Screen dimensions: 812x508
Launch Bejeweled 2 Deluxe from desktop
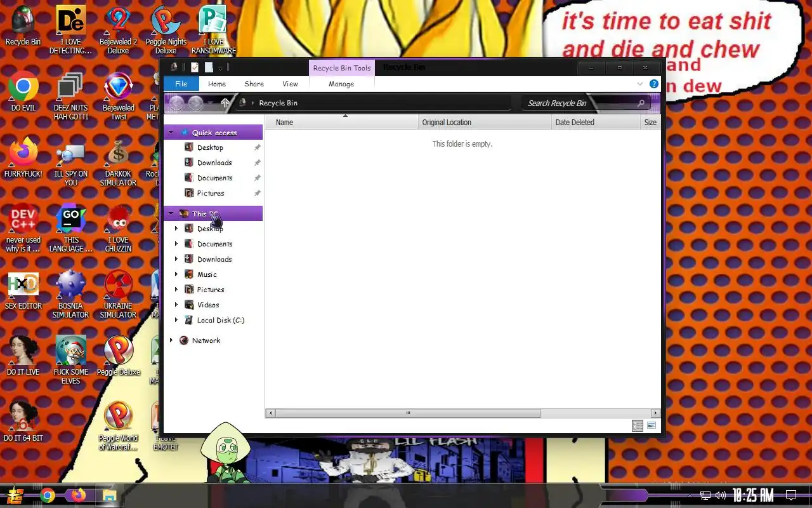[118, 29]
